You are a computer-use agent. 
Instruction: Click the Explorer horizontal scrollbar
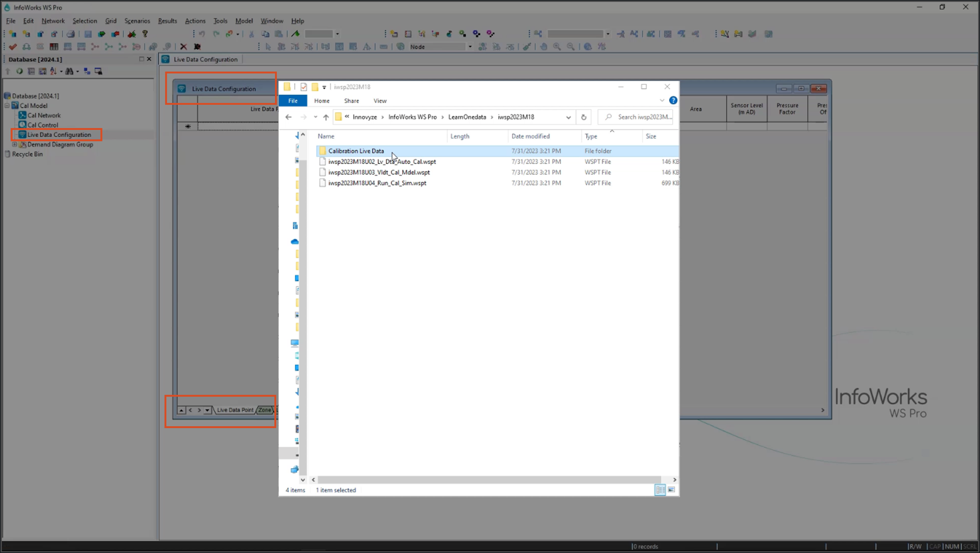pos(489,479)
